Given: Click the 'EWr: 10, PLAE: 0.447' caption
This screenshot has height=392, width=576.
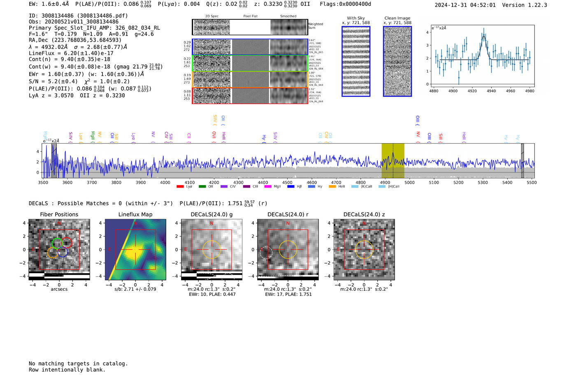Looking at the screenshot, I should coord(212,295).
